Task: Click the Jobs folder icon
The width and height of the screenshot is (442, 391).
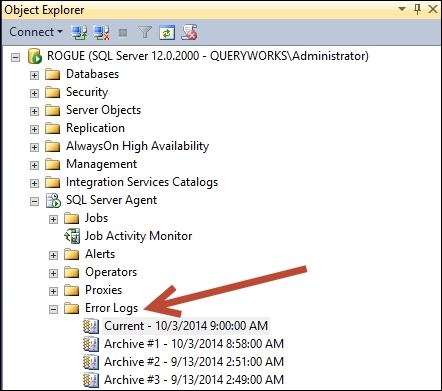Action: [71, 218]
